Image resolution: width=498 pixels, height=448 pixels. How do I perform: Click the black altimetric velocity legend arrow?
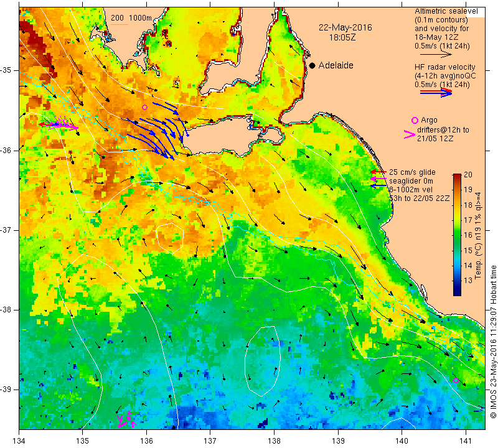436,55
